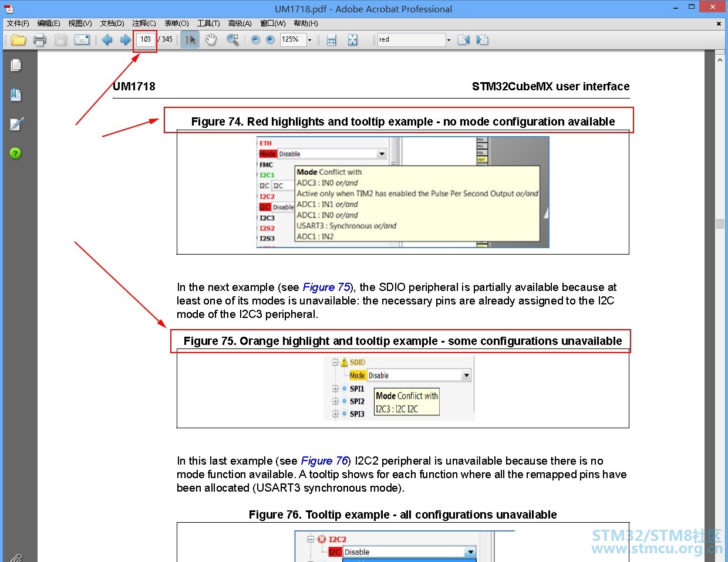728x562 pixels.
Task: Follow the Figure 75 link
Action: click(326, 287)
